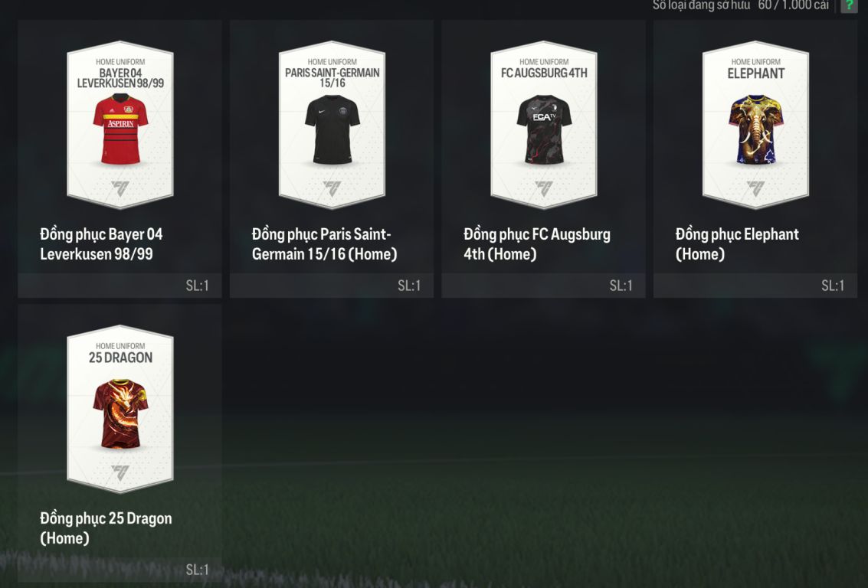Viewport: 868px width, 588px height.
Task: Select the Paris Saint-Germain 15/16 black jersey
Action: 332,129
